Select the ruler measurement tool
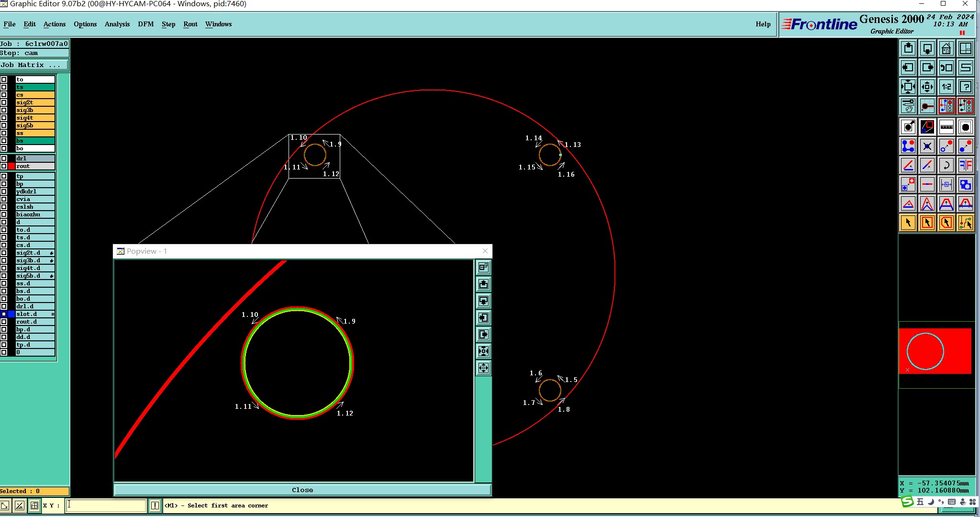The image size is (980, 517). coord(946,127)
